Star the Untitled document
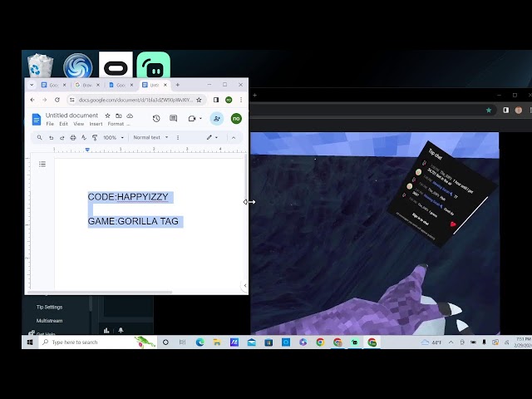The width and height of the screenshot is (532, 399). click(107, 116)
